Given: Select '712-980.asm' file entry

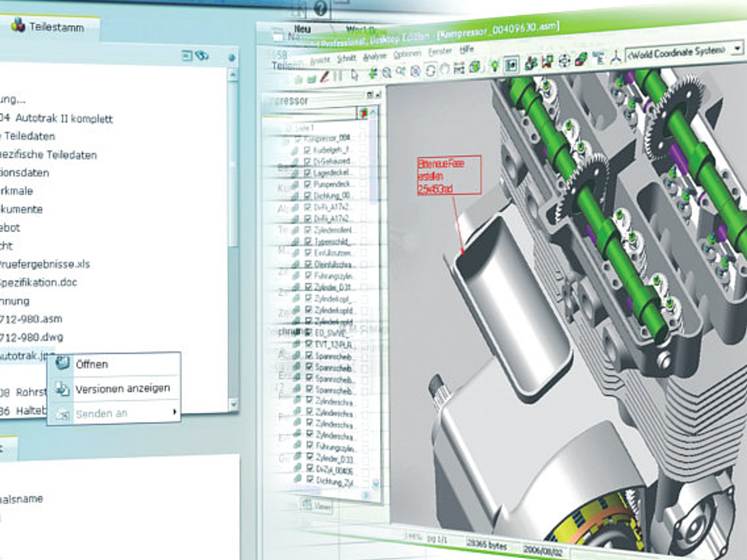Looking at the screenshot, I should click(31, 319).
